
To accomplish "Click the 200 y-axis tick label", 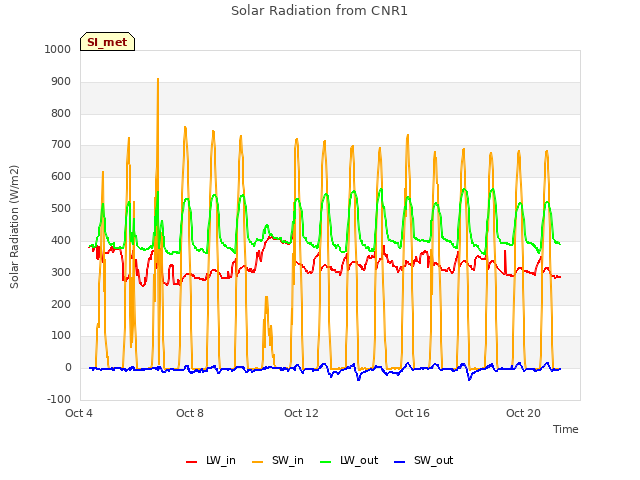I will [61, 304].
